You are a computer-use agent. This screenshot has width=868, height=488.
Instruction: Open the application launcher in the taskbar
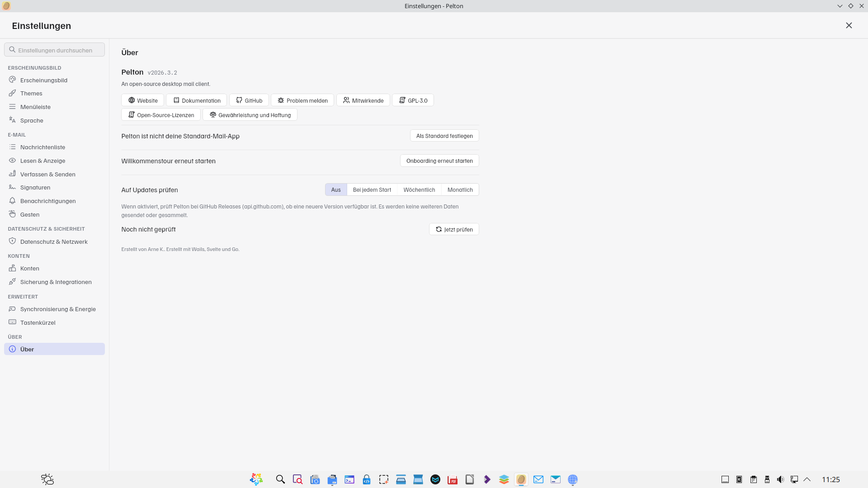[256, 479]
